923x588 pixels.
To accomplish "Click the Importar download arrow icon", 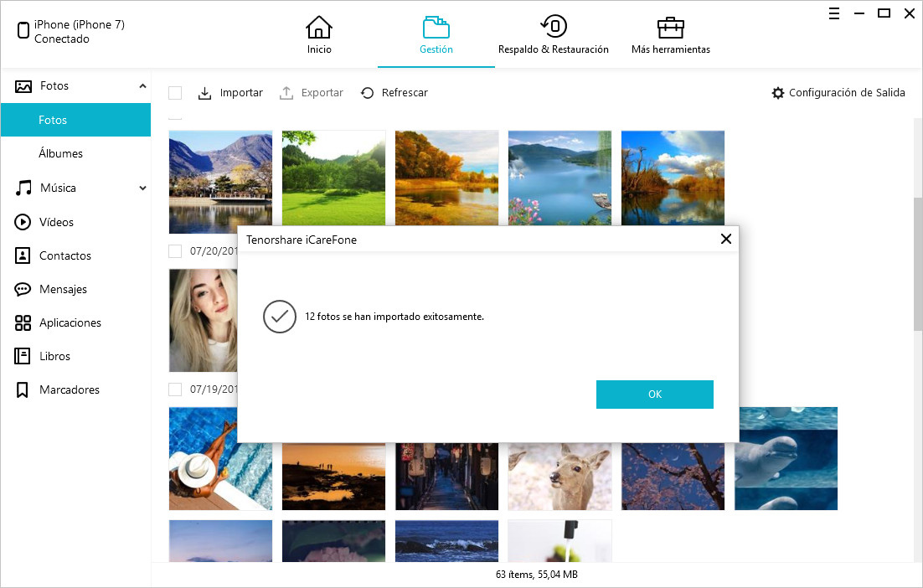I will coord(204,93).
